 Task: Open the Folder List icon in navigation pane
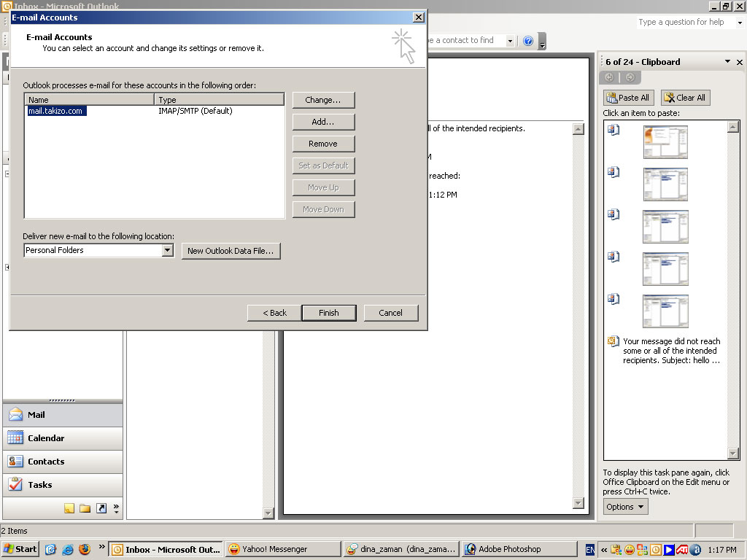point(85,508)
